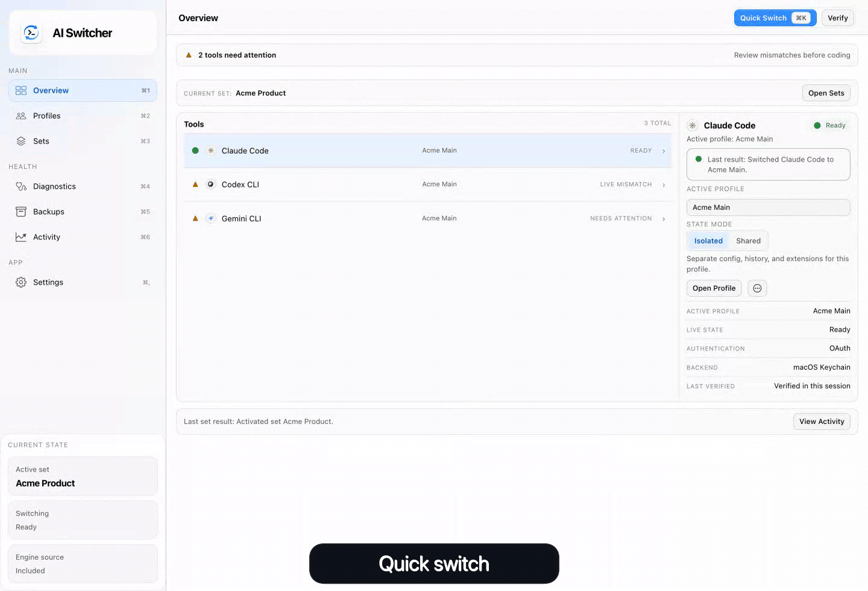Click 'Verified in this session' value

coord(812,386)
